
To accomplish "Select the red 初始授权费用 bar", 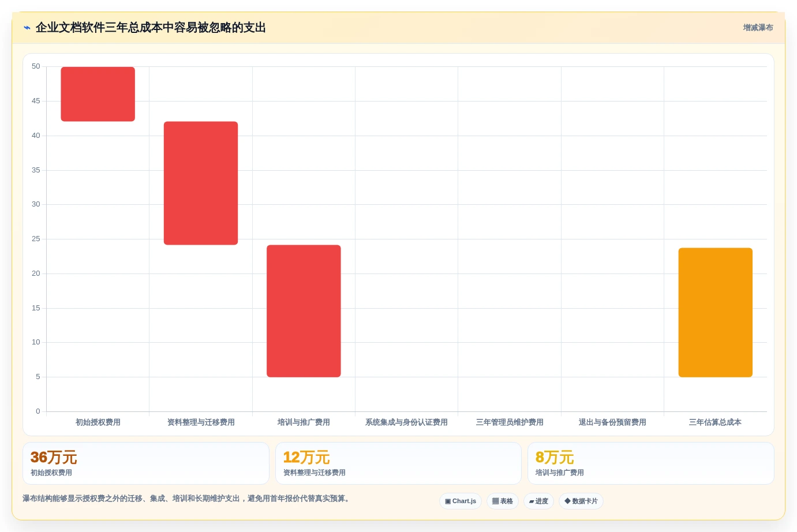I will coord(98,94).
